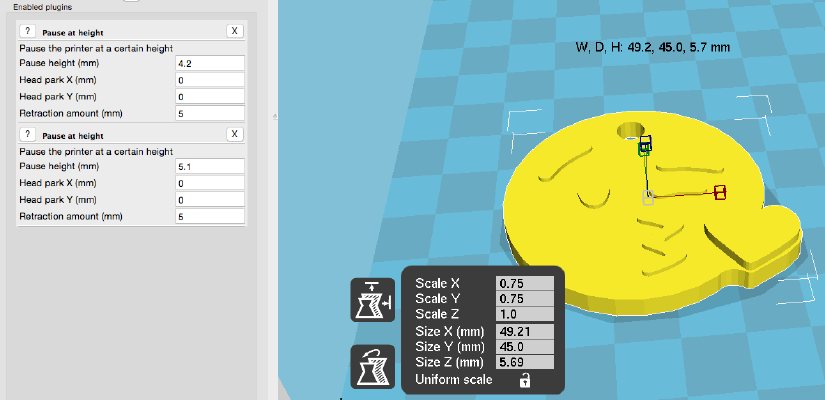The height and width of the screenshot is (400, 825).
Task: Edit Pause height field showing 4.2
Action: click(x=210, y=63)
